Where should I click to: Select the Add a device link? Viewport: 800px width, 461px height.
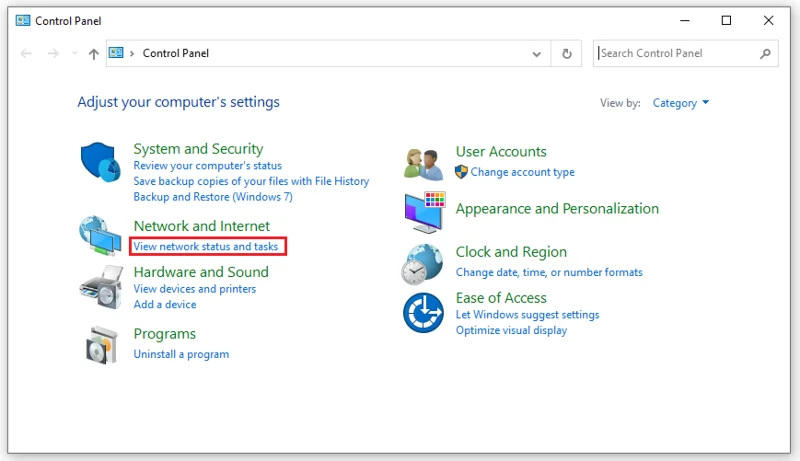[x=165, y=304]
